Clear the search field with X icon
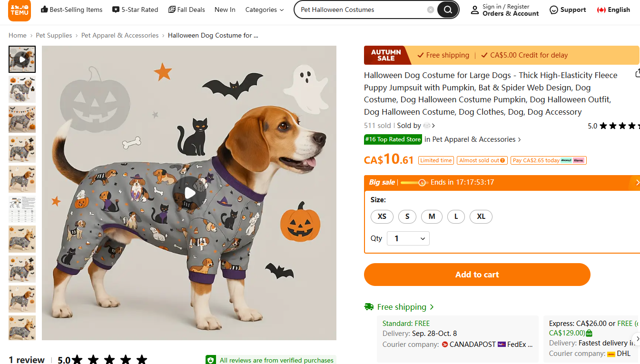Image resolution: width=640 pixels, height=364 pixels. pos(431,10)
